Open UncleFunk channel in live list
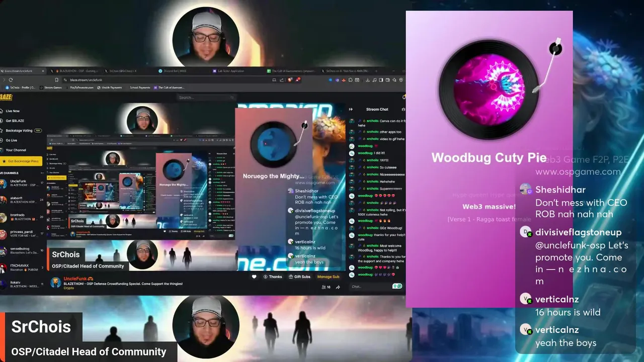Viewport: 644px width, 362px height. tap(22, 183)
